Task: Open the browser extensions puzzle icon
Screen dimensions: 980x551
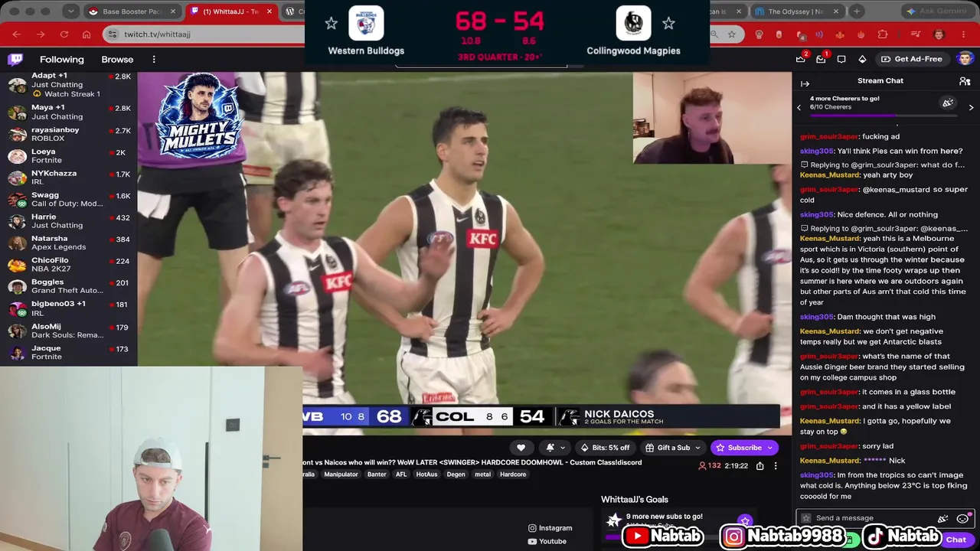Action: tap(883, 34)
